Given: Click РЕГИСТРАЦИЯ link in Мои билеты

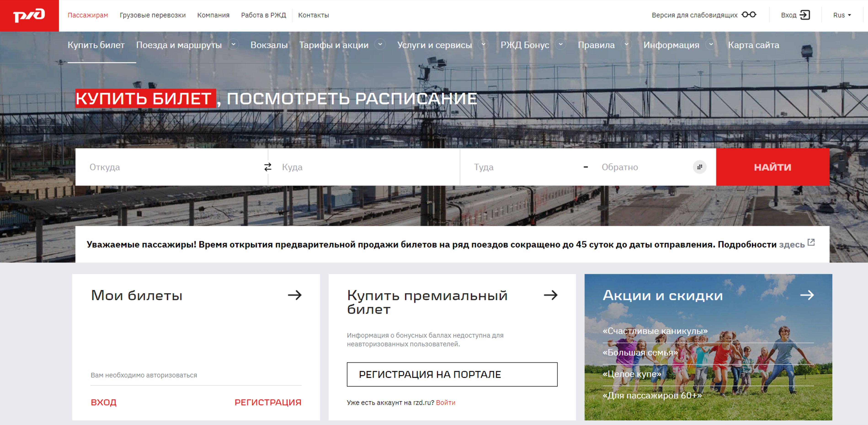Looking at the screenshot, I should (x=268, y=402).
